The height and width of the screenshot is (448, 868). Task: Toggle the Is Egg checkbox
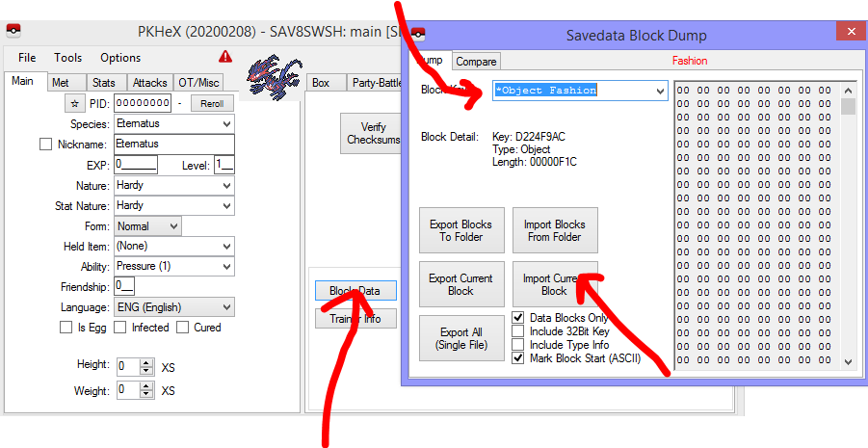pyautogui.click(x=66, y=328)
